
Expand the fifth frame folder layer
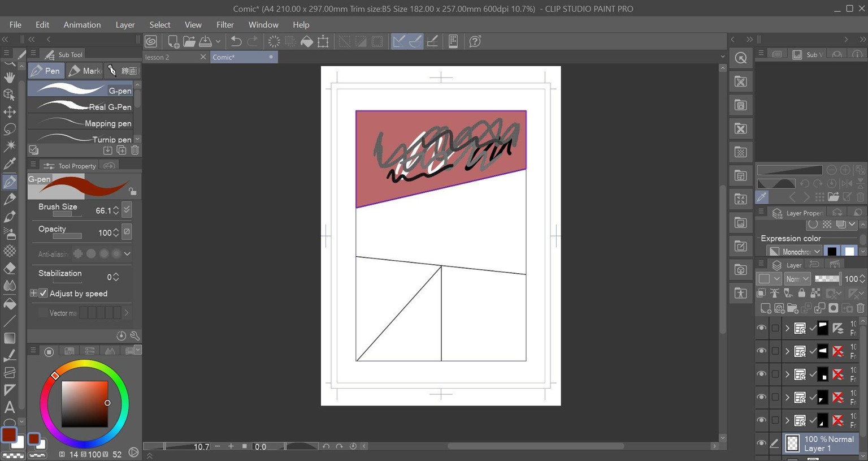[x=787, y=420]
